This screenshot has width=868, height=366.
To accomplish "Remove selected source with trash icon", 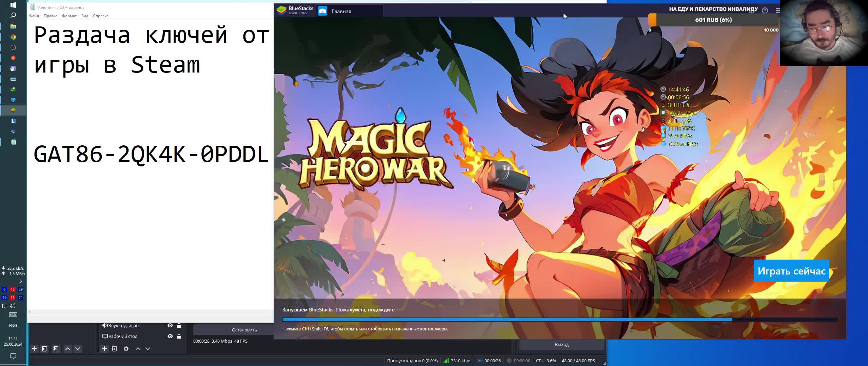I will (115, 349).
